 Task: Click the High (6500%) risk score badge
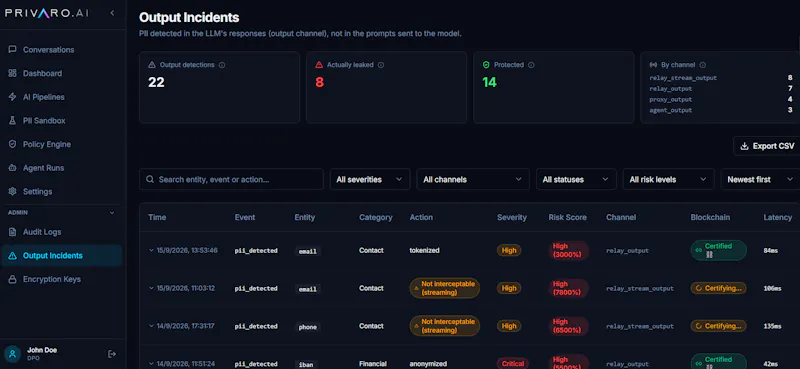click(568, 326)
